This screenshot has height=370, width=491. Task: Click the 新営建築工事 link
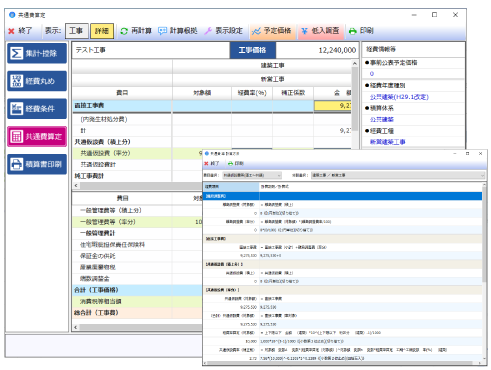click(x=388, y=142)
